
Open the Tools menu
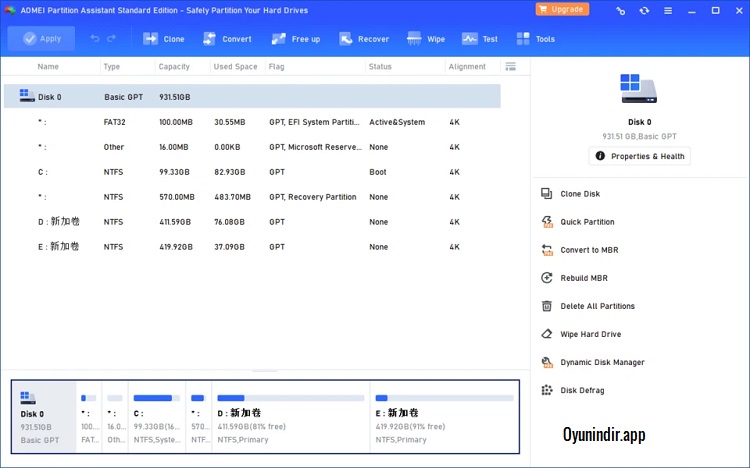536,39
